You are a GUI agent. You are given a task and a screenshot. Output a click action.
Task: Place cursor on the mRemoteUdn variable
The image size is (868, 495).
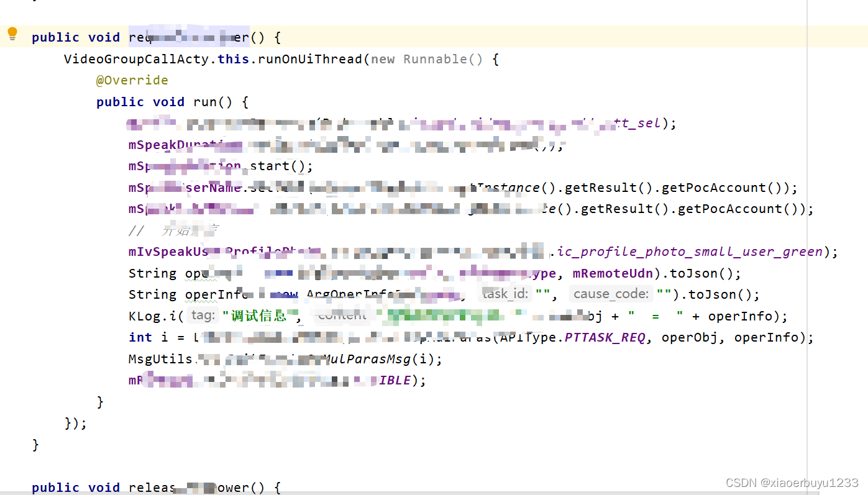tap(613, 273)
